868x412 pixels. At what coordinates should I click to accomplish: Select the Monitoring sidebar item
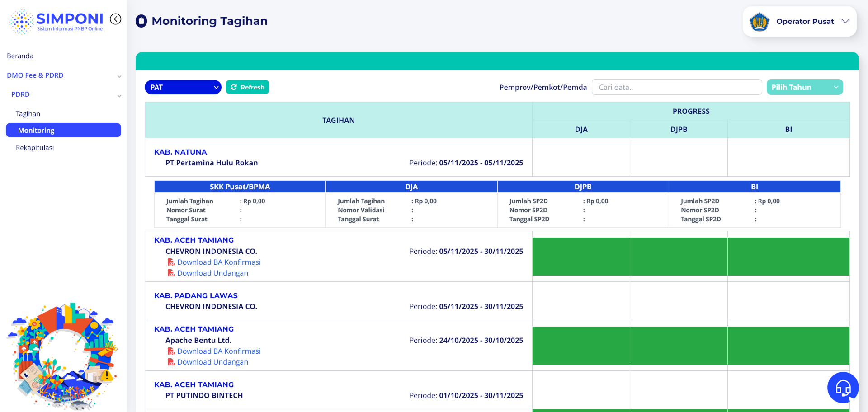(63, 130)
